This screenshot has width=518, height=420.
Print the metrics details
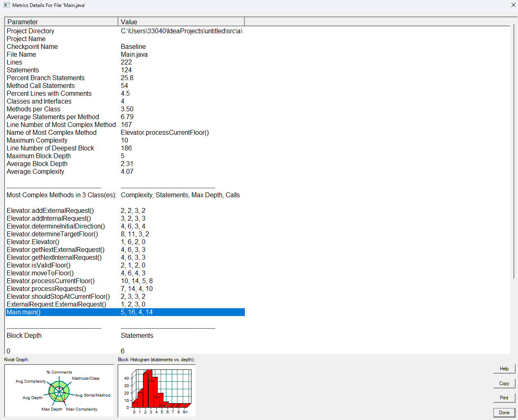(504, 398)
